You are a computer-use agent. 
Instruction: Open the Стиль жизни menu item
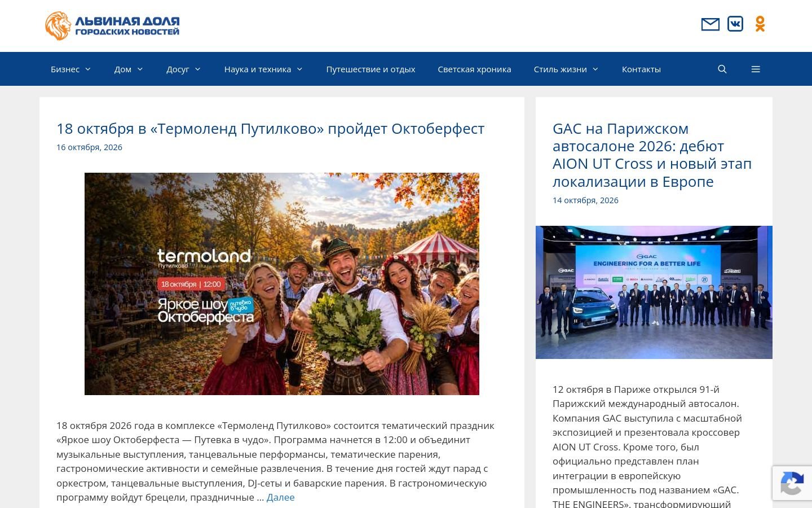coord(561,69)
